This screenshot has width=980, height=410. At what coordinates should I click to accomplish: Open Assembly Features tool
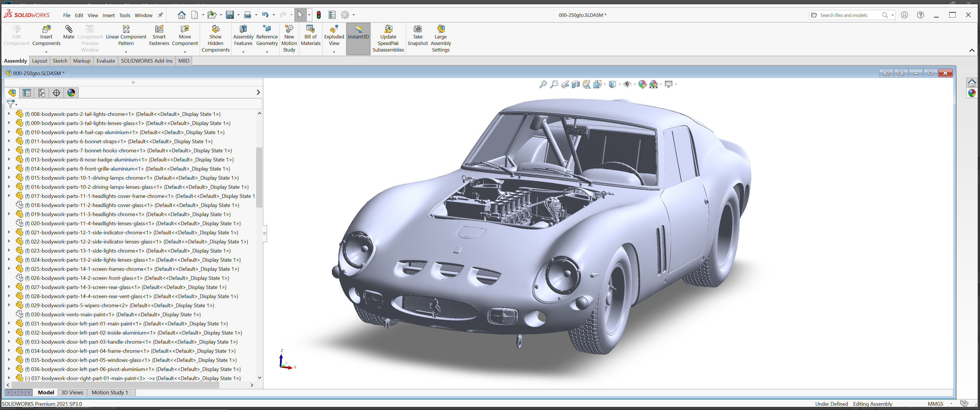pyautogui.click(x=243, y=36)
